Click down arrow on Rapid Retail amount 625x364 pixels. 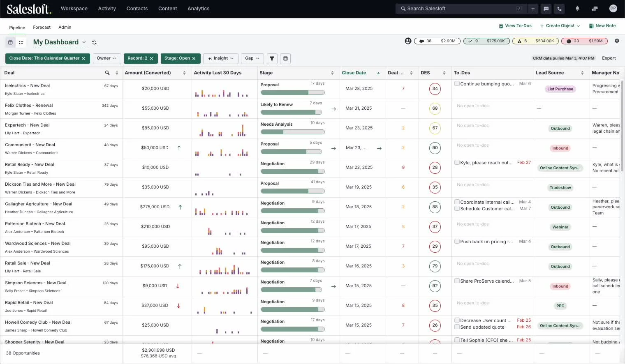[x=178, y=306]
